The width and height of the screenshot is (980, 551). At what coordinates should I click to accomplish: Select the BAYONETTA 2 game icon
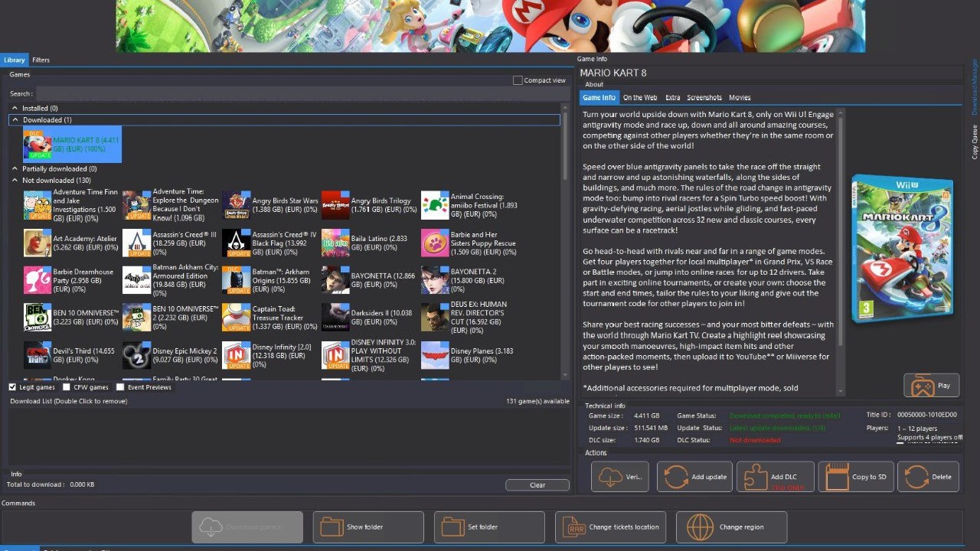click(x=435, y=280)
